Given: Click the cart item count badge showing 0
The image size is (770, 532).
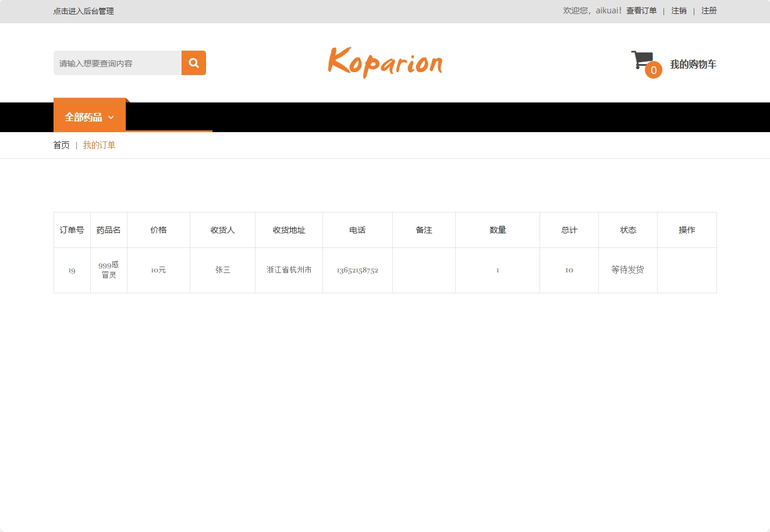Looking at the screenshot, I should click(x=653, y=70).
